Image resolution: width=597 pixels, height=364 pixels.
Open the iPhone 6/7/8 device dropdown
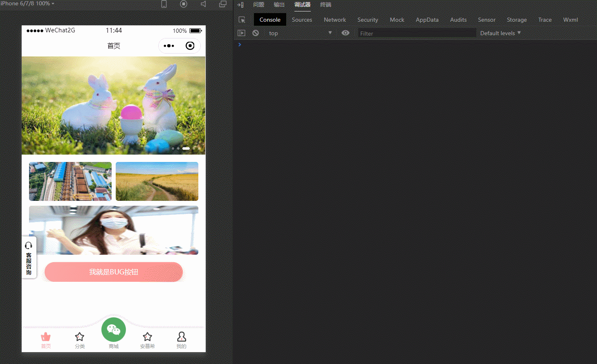click(27, 4)
